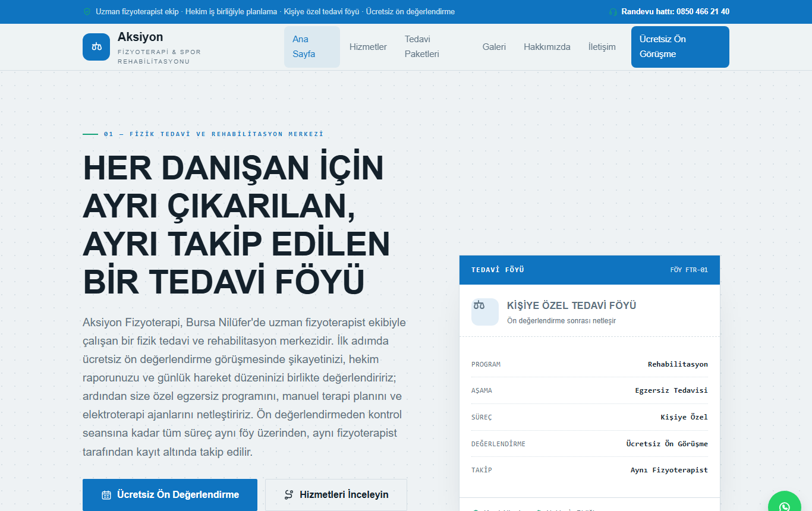
Task: Click 'FİZYOTERAPİ & SPOR REHABİLİTASYONU' tagline
Action: 159,57
